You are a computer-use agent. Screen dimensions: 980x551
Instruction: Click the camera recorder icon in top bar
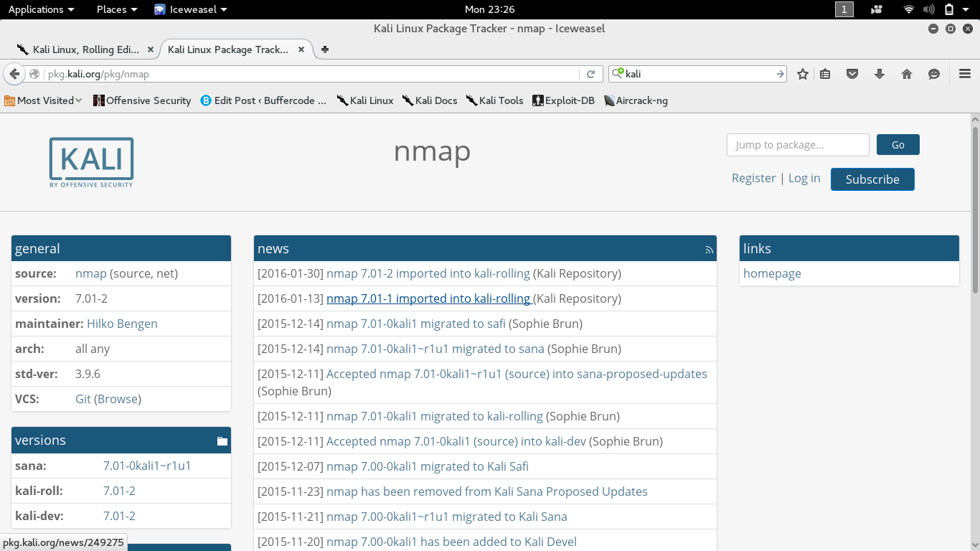877,9
